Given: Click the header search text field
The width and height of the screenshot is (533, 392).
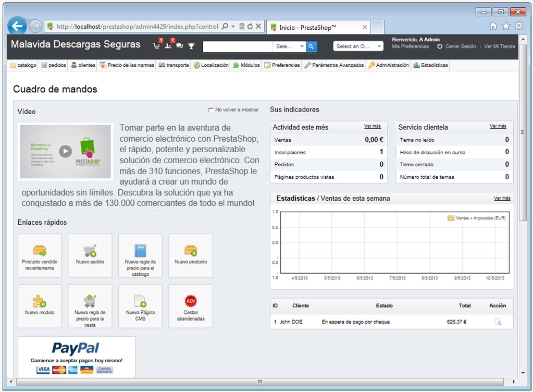Looking at the screenshot, I should (238, 46).
